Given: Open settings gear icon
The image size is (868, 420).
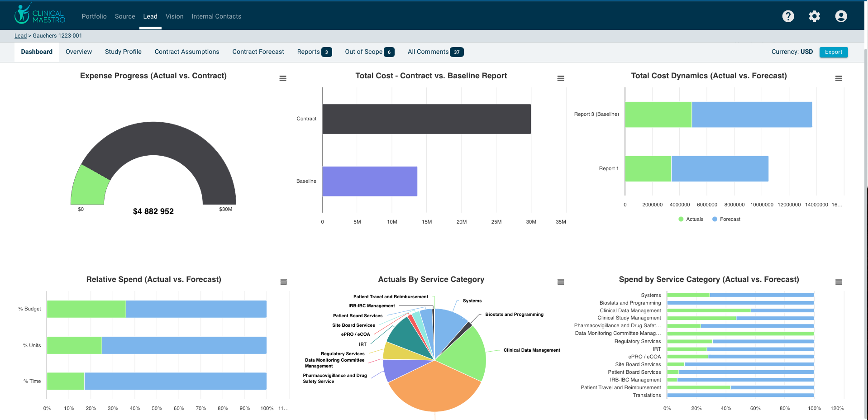Looking at the screenshot, I should (x=814, y=16).
